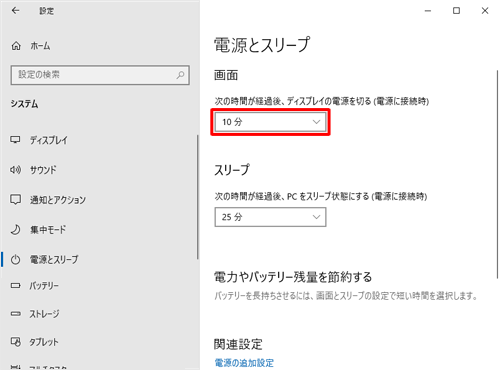Click the ディスプレイ monitor icon

(15, 140)
